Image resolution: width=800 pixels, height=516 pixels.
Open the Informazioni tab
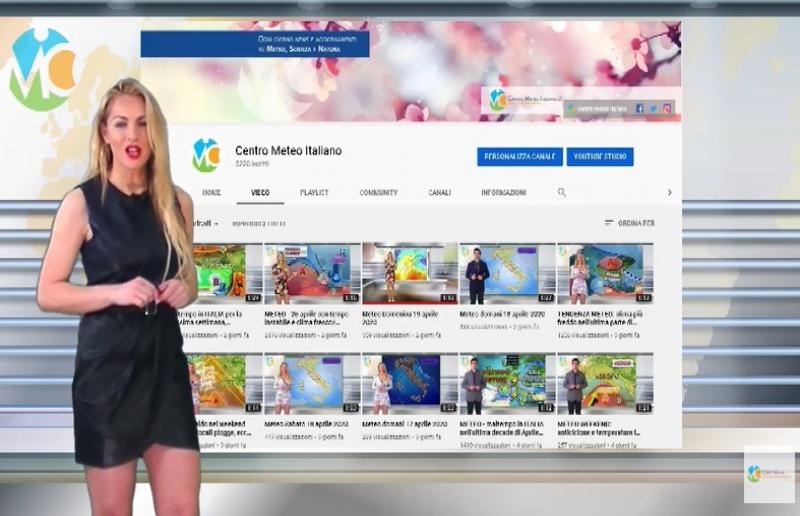(x=504, y=192)
